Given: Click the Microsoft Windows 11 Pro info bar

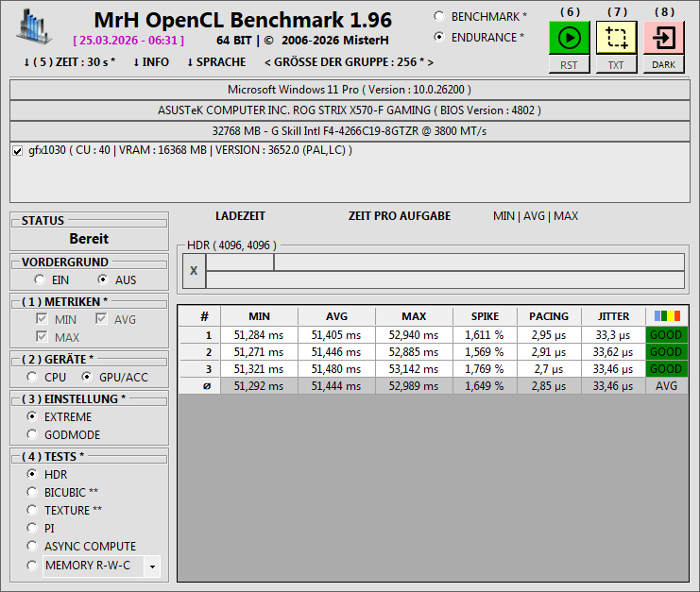Looking at the screenshot, I should (x=350, y=90).
